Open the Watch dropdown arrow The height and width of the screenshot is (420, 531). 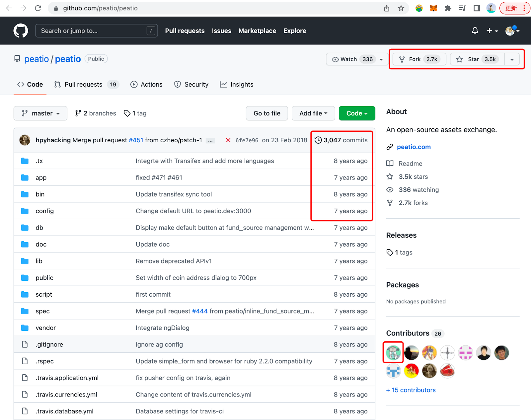click(381, 59)
